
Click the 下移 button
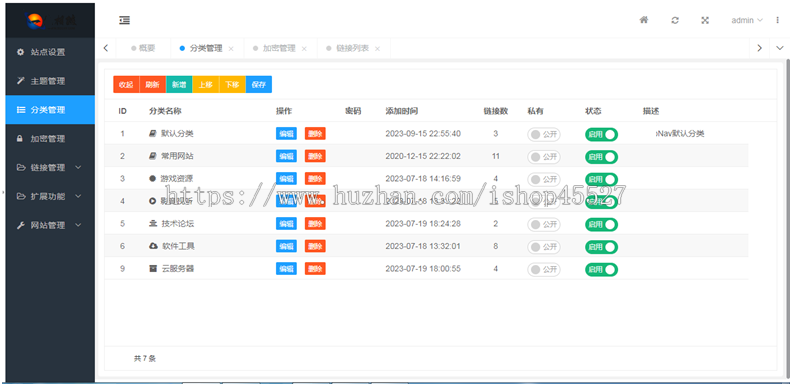(232, 84)
